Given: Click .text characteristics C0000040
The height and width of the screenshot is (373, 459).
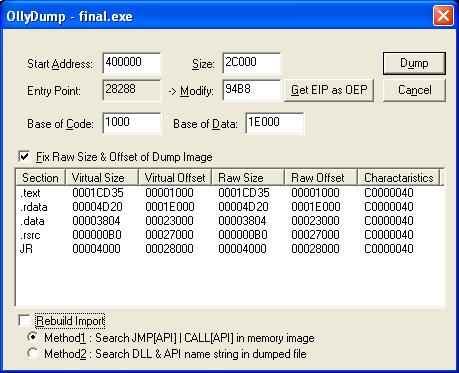Looking at the screenshot, I should (x=389, y=193).
